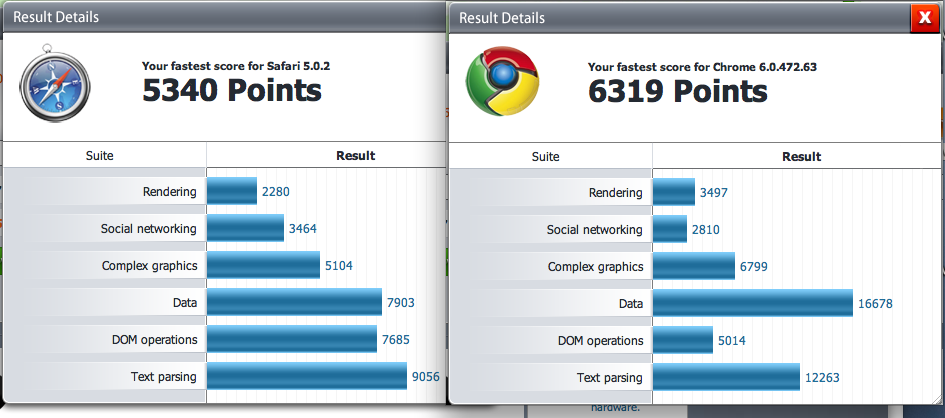Click the Safari Data bar 7903
The width and height of the screenshot is (945, 418).
click(295, 302)
